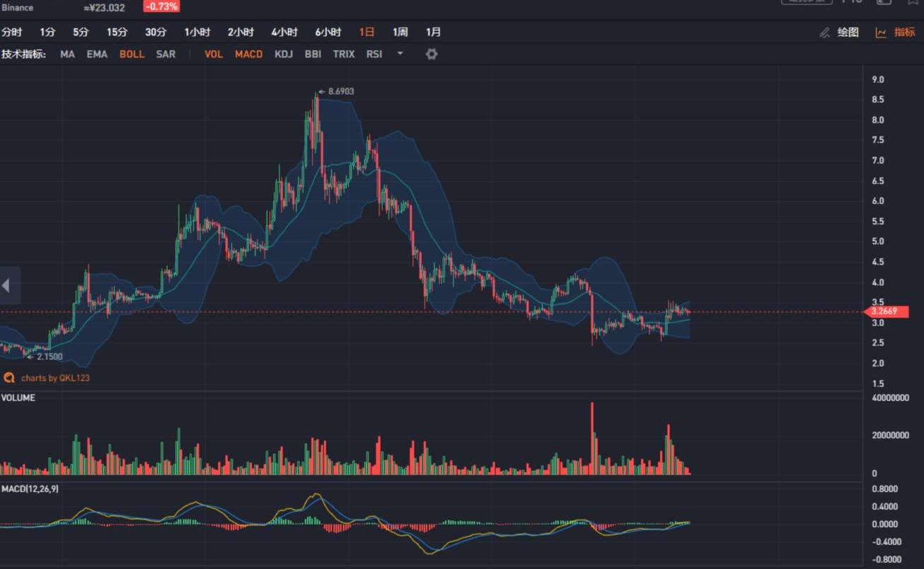Toggle the MACD indicator
The height and width of the screenshot is (569, 924).
point(248,54)
